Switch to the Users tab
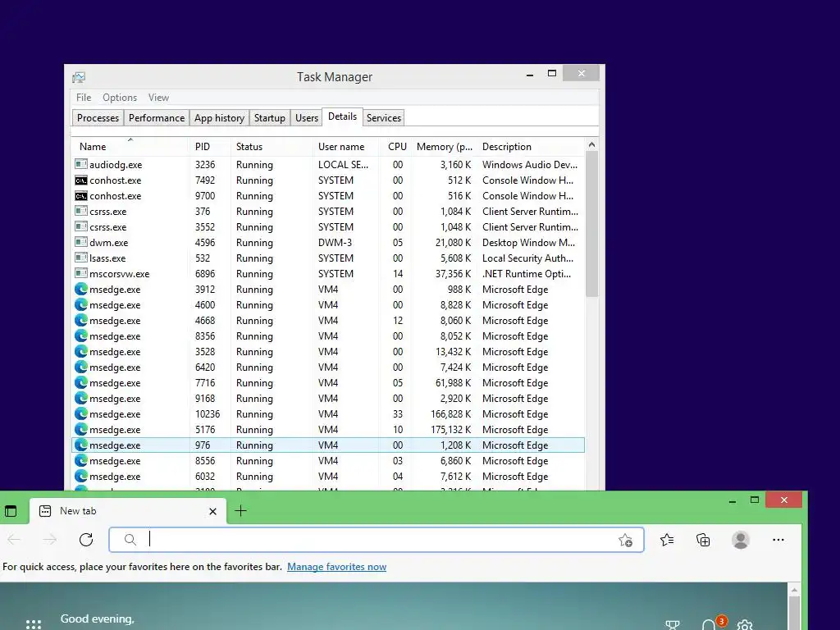The height and width of the screenshot is (630, 840). [307, 118]
